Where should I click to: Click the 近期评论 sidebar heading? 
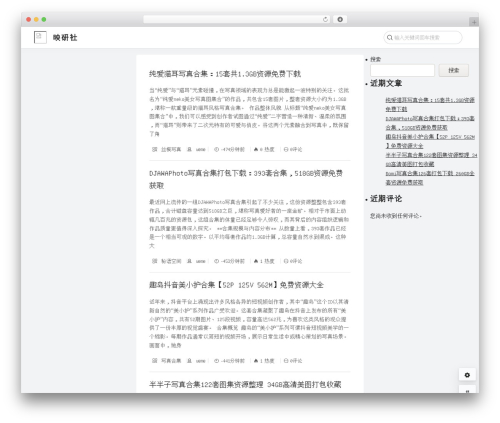(x=386, y=199)
